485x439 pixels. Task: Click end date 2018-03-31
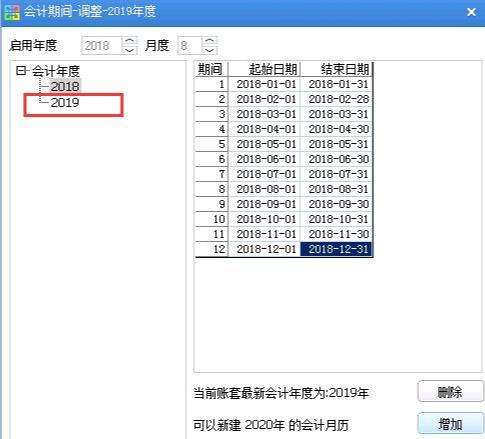click(x=336, y=114)
